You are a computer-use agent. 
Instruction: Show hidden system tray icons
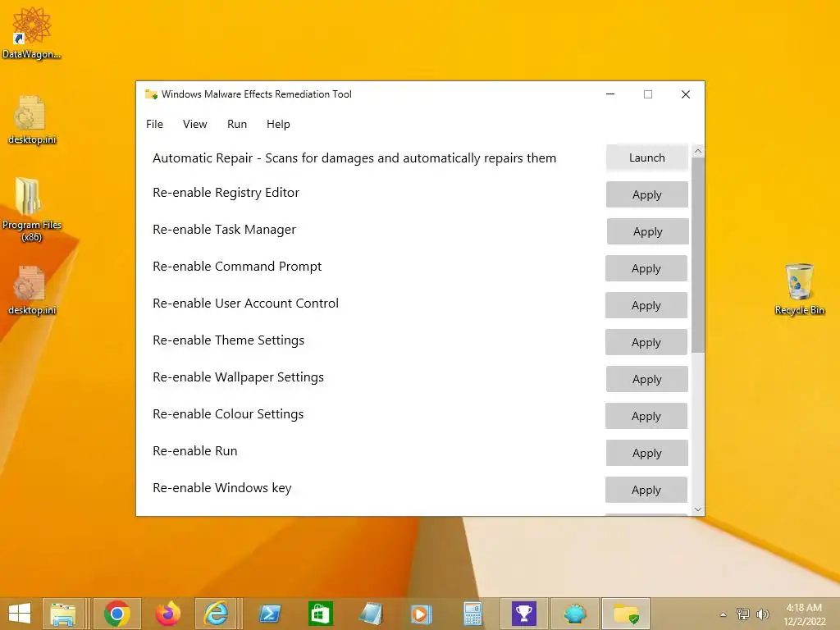[724, 614]
